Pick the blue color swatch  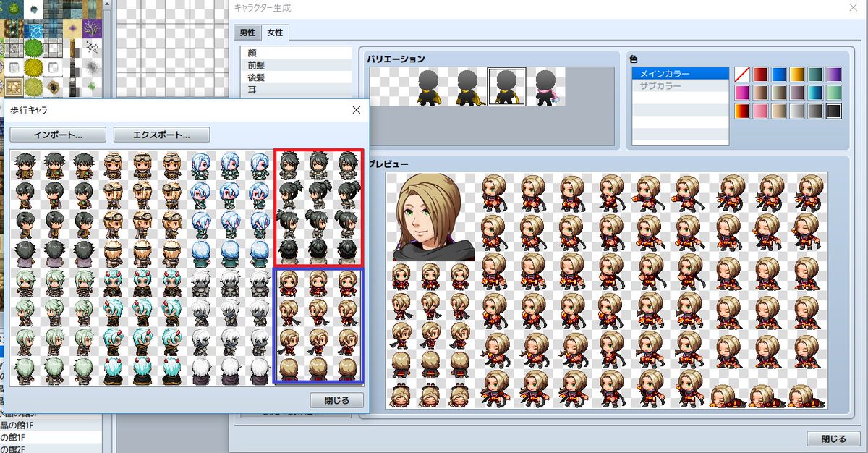coord(778,74)
